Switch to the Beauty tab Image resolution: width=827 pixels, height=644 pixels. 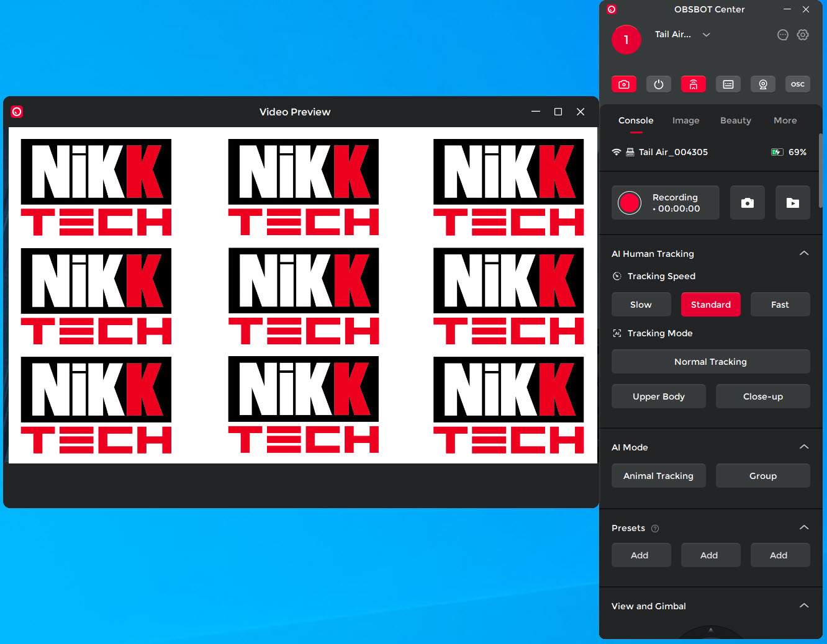click(736, 120)
